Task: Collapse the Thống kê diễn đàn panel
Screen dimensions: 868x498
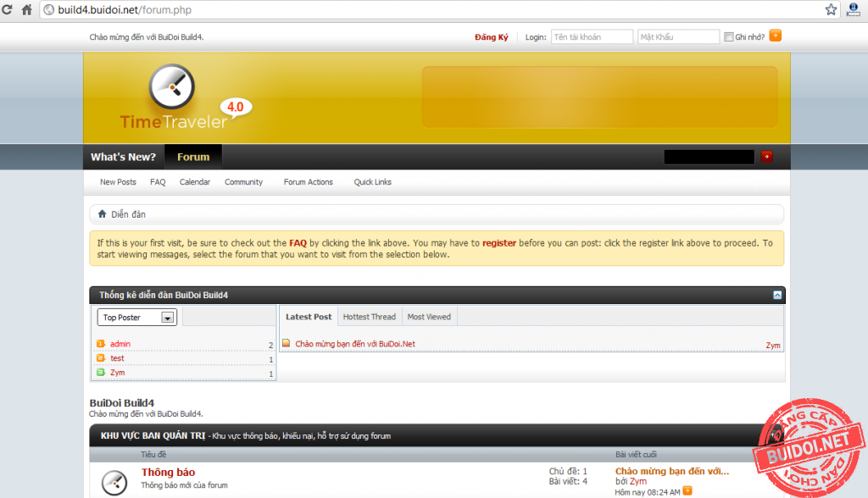Action: [777, 295]
